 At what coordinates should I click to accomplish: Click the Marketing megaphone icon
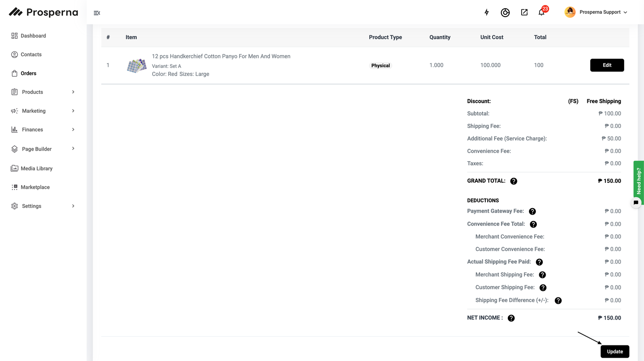point(14,111)
